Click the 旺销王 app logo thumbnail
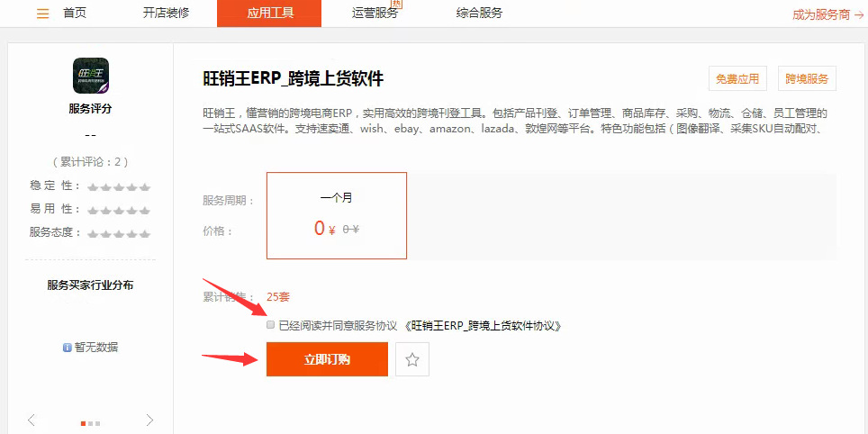 click(91, 76)
